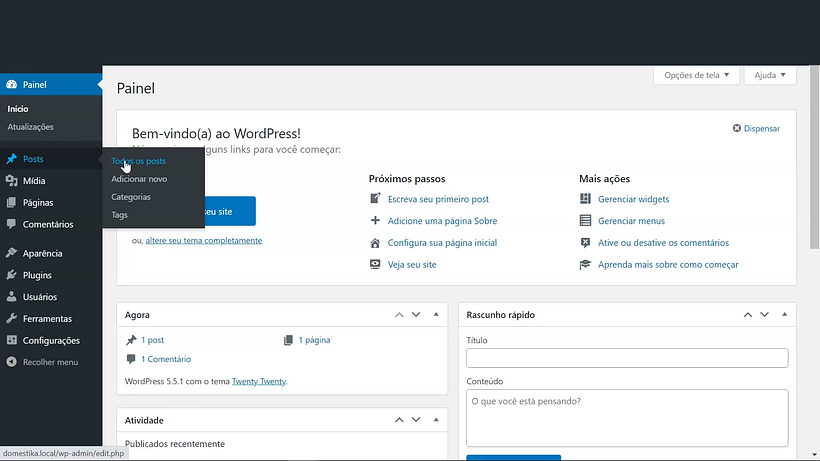Screen dimensions: 820x461
Task: Open Escreva seu primeiro post link
Action: pos(438,199)
